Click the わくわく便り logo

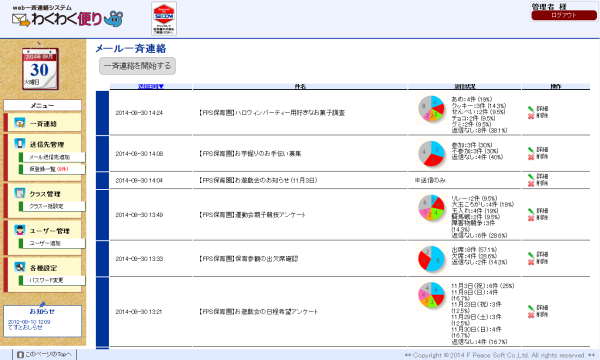point(67,17)
